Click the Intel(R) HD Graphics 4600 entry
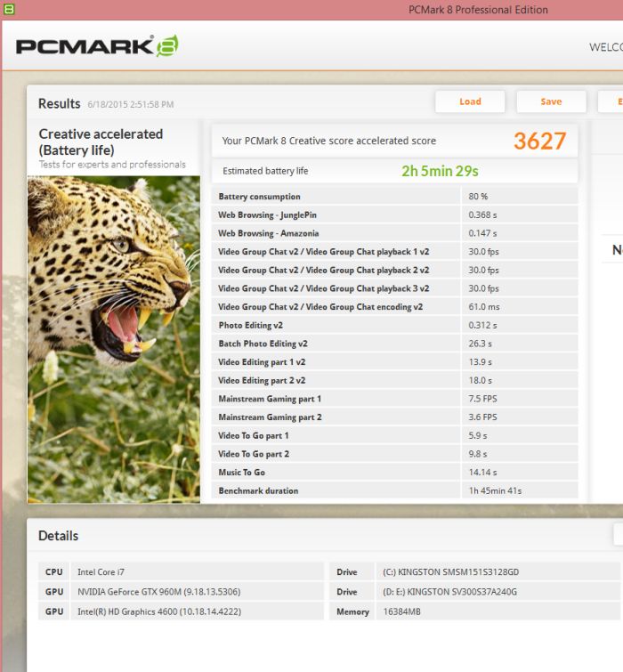623x672 pixels. 159,611
